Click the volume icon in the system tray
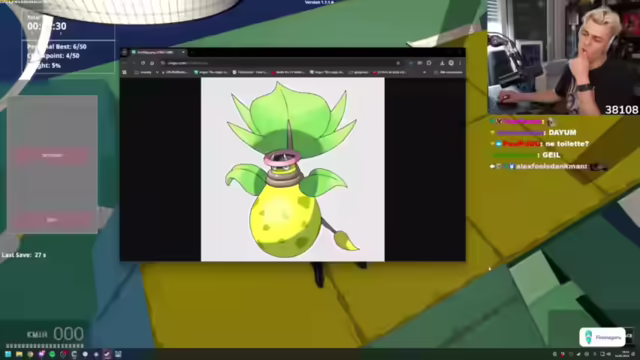Viewport: 640px width, 360px height. [609, 354]
